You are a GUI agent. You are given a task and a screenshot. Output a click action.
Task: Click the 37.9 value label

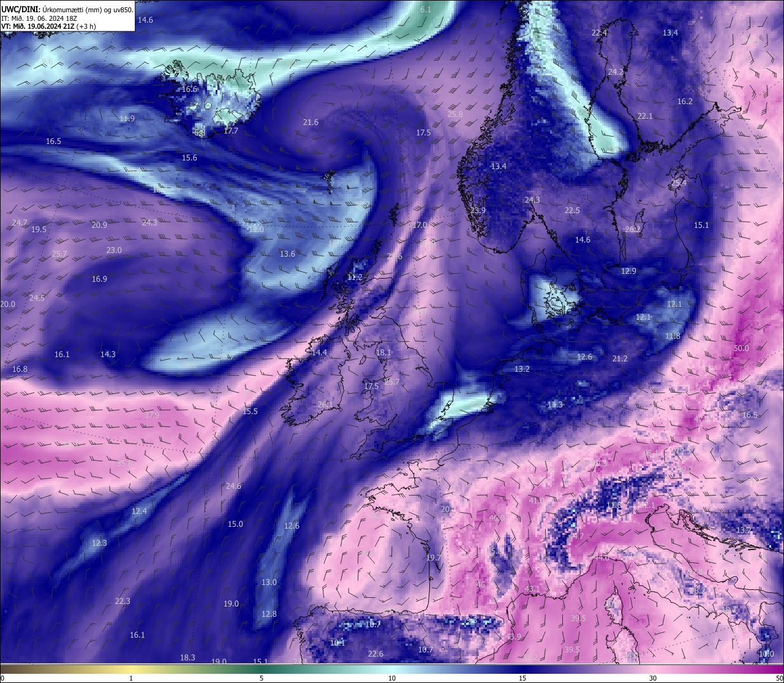point(151,415)
